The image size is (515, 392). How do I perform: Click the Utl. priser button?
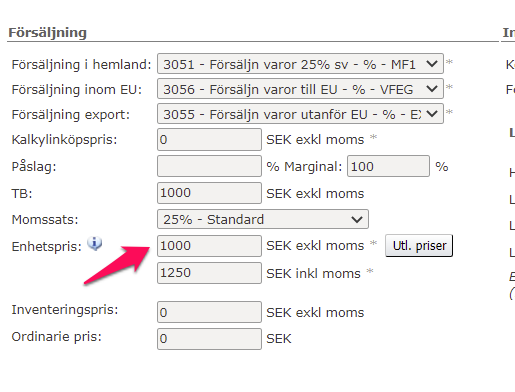click(x=419, y=246)
